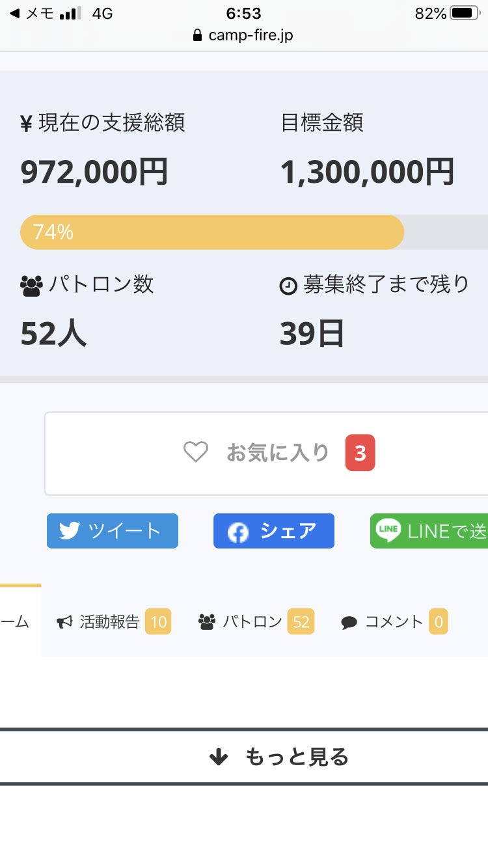The image size is (488, 868).
Task: Click the Facebook logo icon
Action: click(x=238, y=532)
